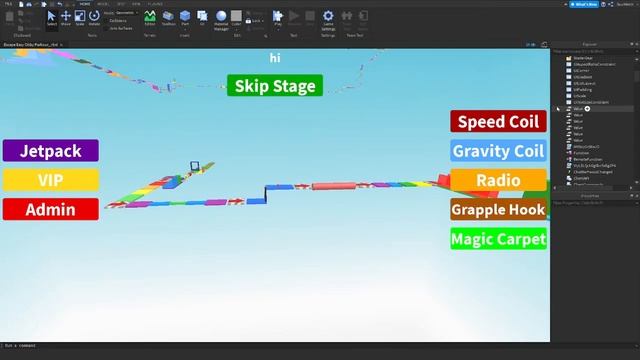Image resolution: width=640 pixels, height=360 pixels.
Task: Open the Material Manager
Action: tap(221, 20)
